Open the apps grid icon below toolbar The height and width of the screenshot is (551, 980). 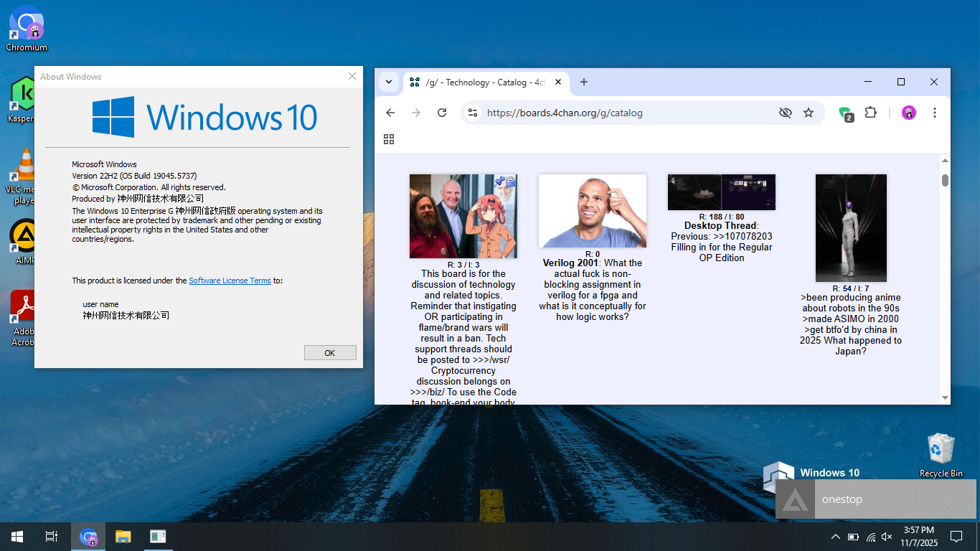(x=389, y=139)
